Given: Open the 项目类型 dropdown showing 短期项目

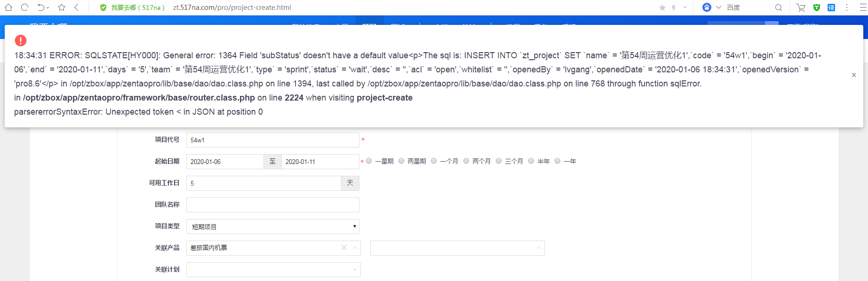Looking at the screenshot, I should coord(273,226).
